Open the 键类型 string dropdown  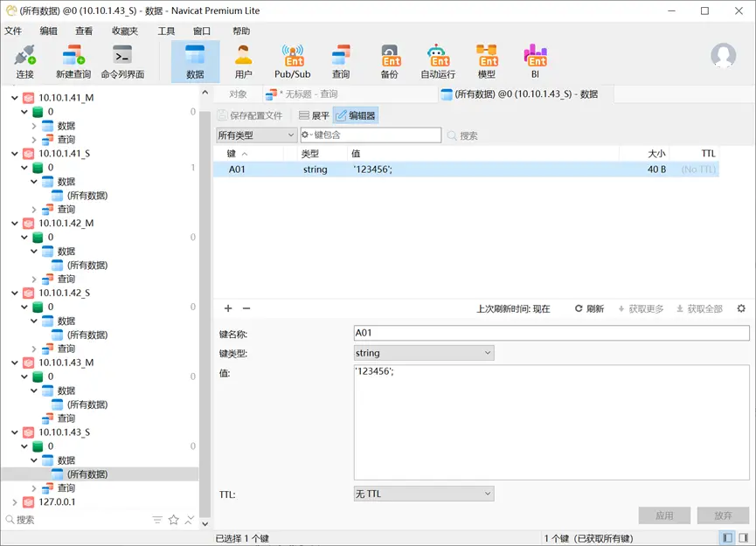[x=423, y=352]
